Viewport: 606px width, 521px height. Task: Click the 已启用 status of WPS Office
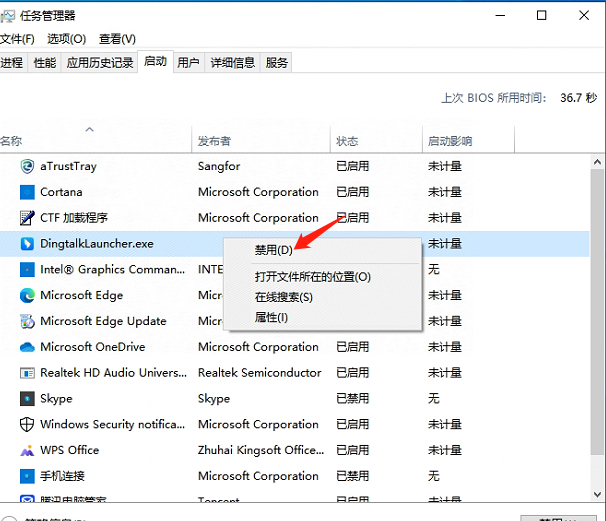point(352,451)
